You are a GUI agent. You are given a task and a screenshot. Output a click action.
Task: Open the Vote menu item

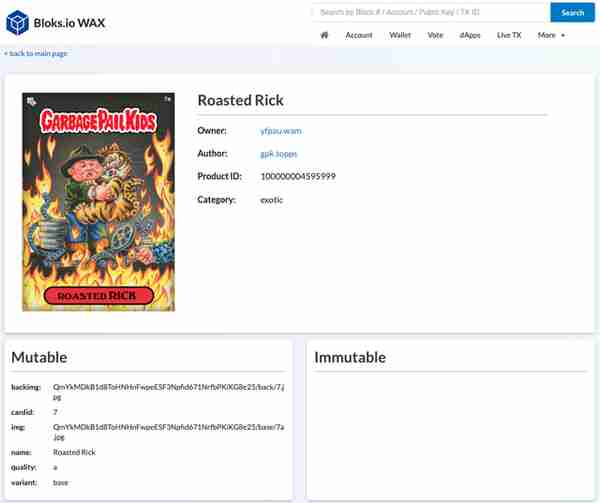pyautogui.click(x=435, y=35)
